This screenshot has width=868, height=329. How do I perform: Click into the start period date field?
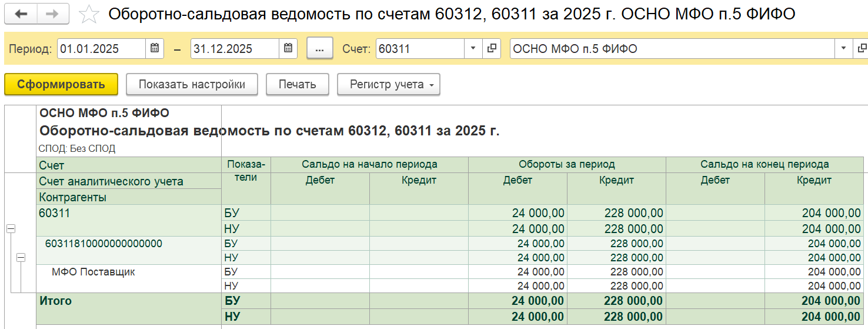[x=101, y=49]
